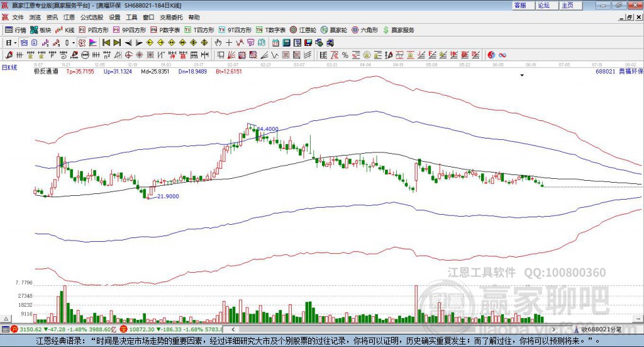This screenshot has height=347, width=644.
Task: Click the black left arrow icon
Action: pos(128,43)
